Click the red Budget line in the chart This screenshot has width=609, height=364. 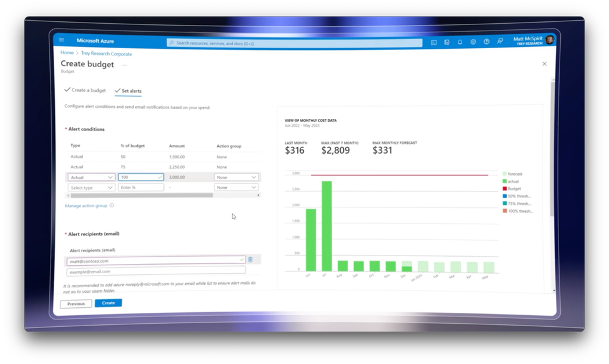(399, 175)
